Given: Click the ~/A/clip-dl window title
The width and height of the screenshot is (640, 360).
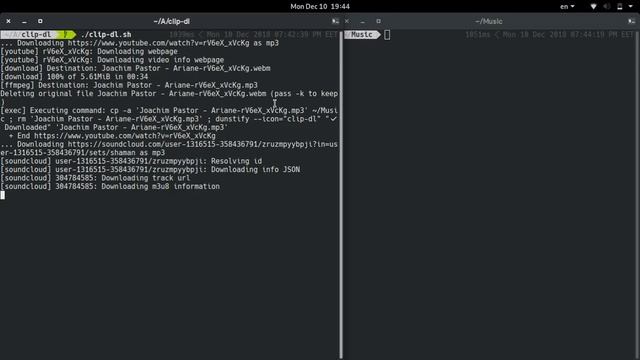Looking at the screenshot, I should (x=172, y=21).
